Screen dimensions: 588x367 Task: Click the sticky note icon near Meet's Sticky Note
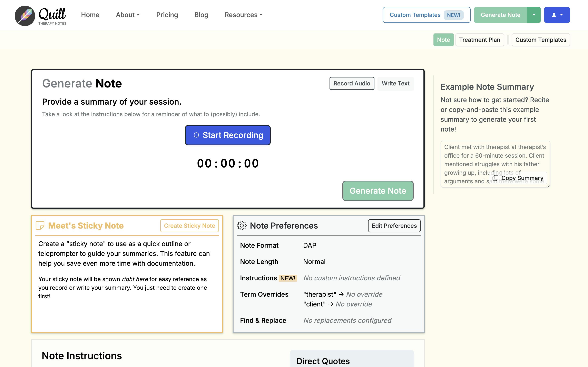40,226
